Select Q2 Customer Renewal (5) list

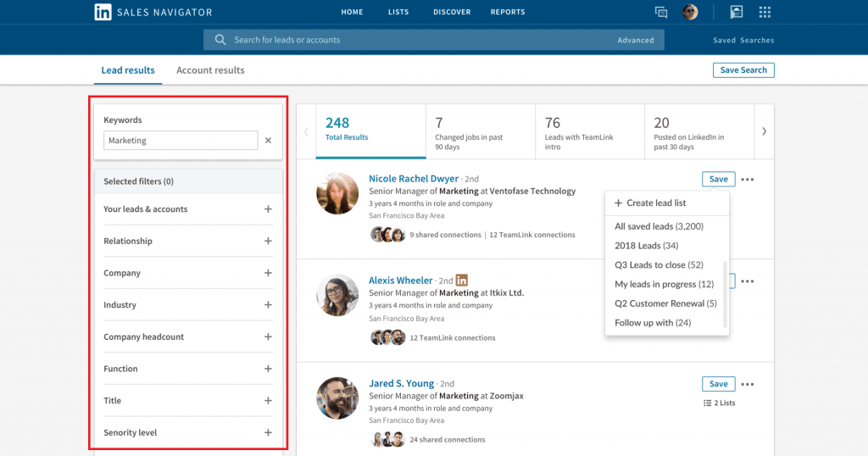pos(665,303)
